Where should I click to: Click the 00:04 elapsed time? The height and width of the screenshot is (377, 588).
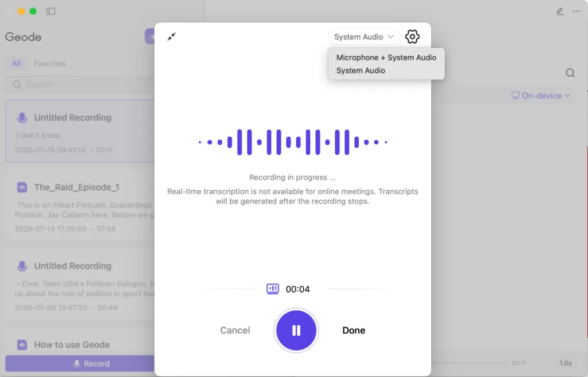[298, 289]
